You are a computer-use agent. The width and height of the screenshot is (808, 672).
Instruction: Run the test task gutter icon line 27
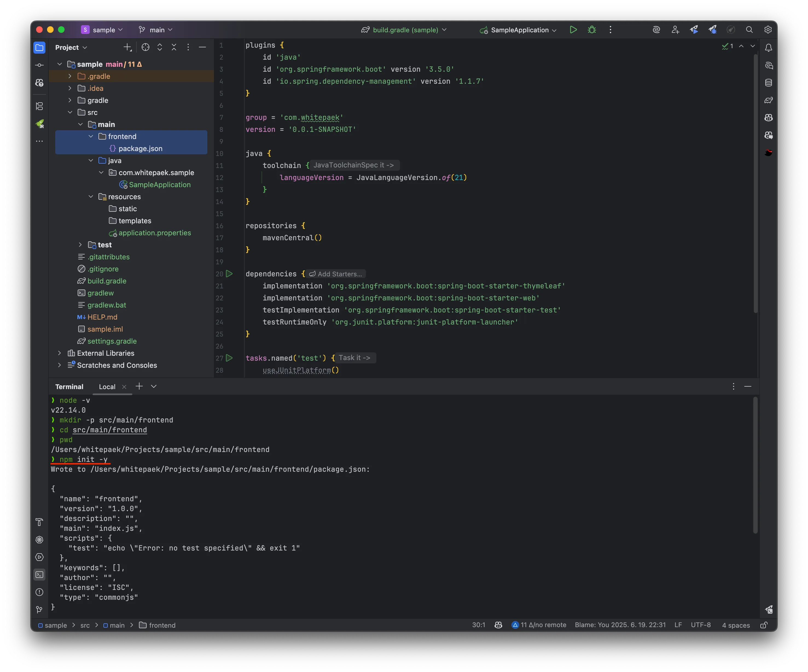point(229,358)
